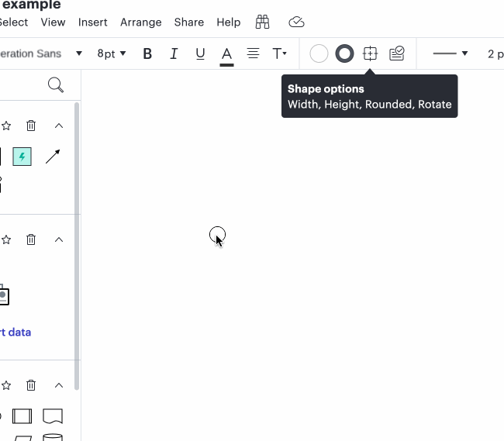The image size is (504, 441).
Task: Click the cloud saved status icon
Action: tap(296, 22)
